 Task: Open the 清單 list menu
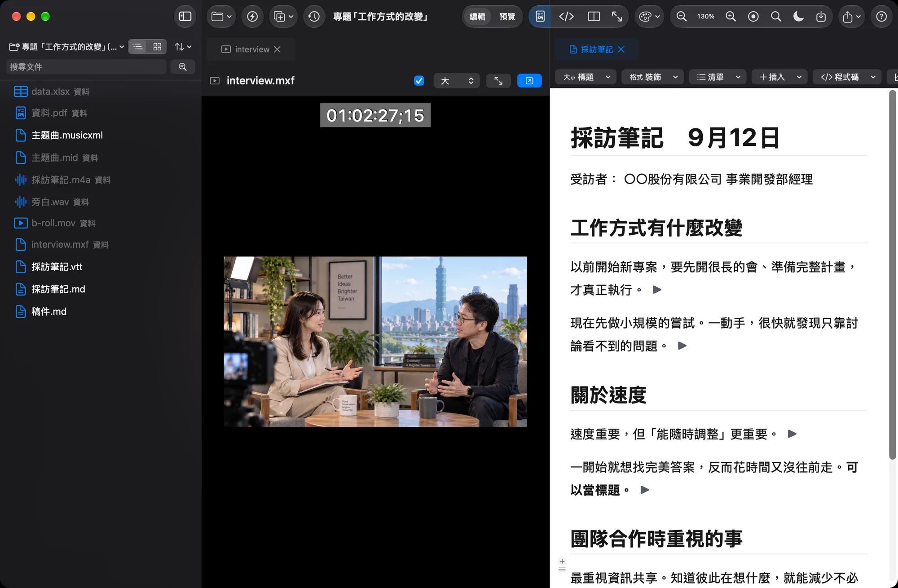(x=718, y=77)
